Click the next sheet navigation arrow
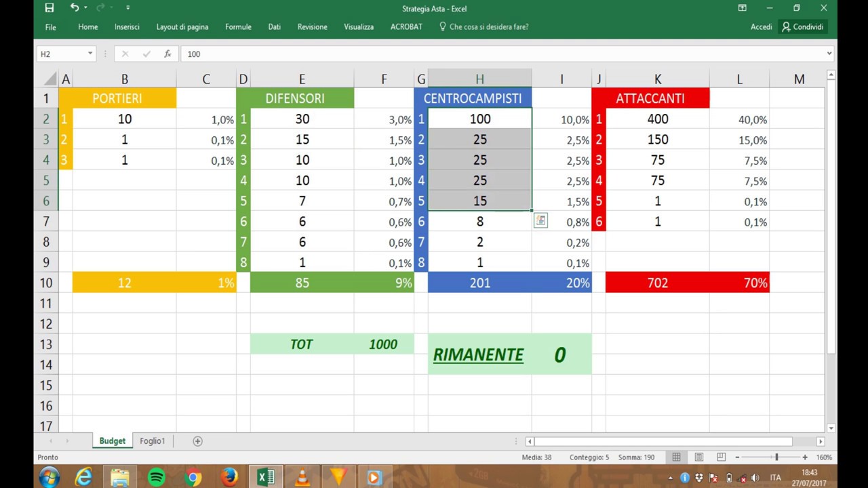Viewport: 868px width, 488px height. [66, 441]
